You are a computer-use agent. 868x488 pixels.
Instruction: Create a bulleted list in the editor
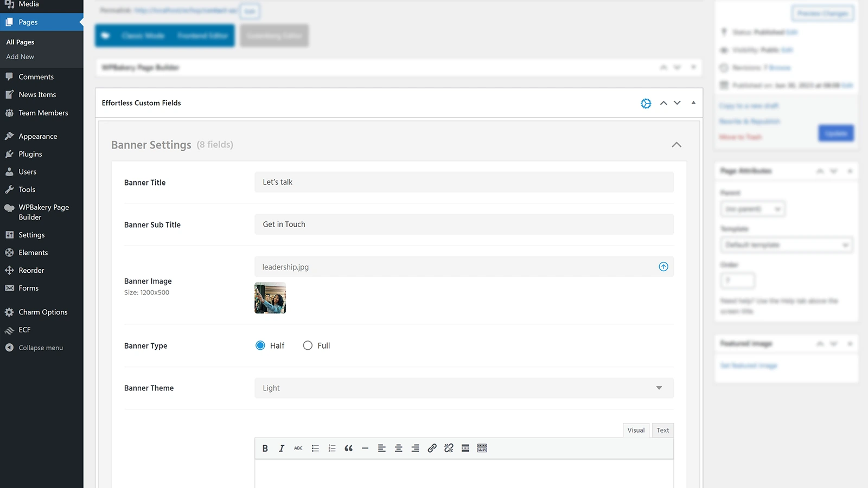[x=315, y=448]
